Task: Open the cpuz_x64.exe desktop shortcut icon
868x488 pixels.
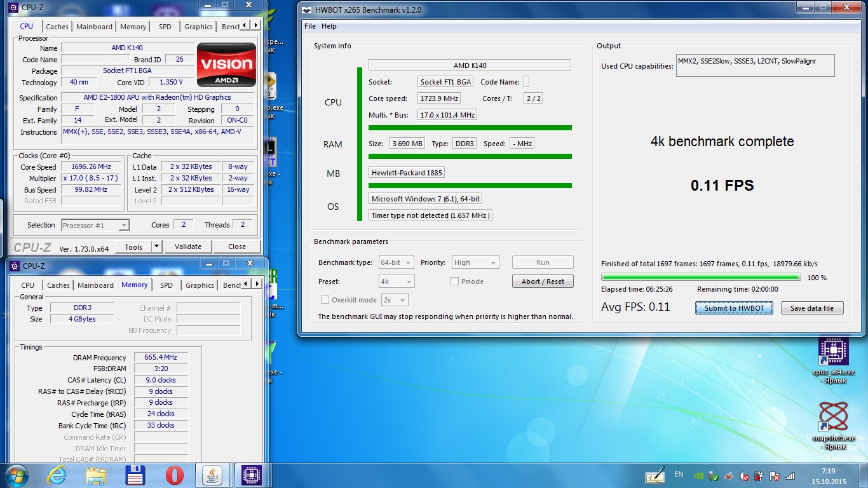Action: [x=834, y=352]
